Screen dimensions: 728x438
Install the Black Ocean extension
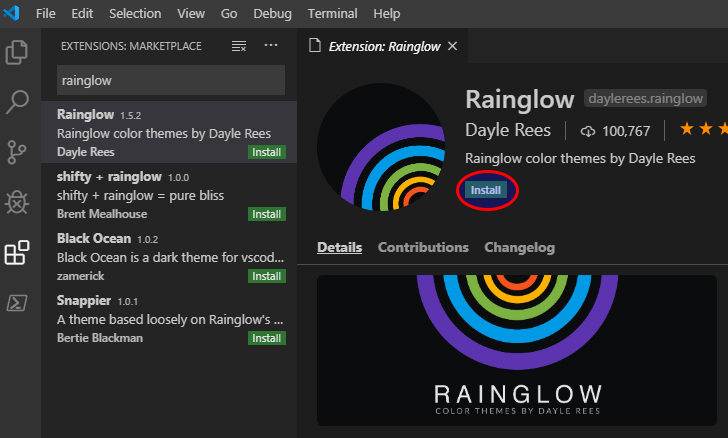(267, 276)
